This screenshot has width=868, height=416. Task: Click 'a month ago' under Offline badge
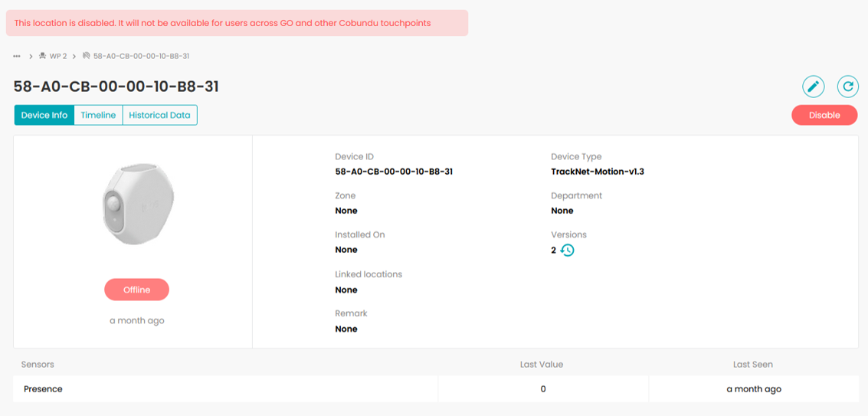point(136,320)
